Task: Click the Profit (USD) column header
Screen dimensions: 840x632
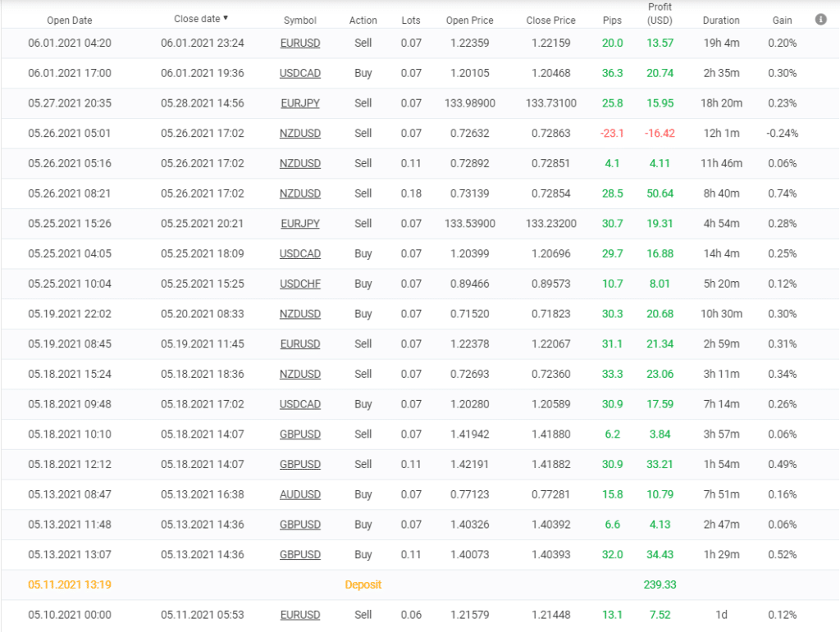Action: point(660,14)
